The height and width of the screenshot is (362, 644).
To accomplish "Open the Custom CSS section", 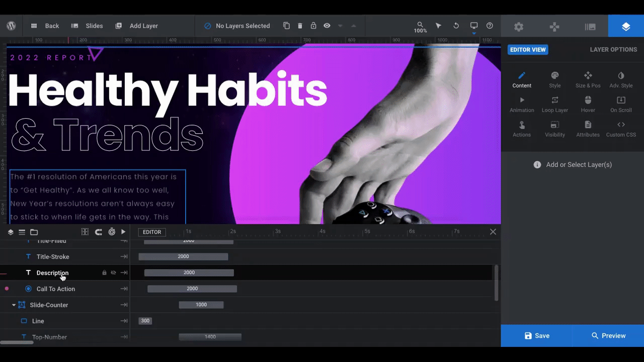I will click(621, 129).
